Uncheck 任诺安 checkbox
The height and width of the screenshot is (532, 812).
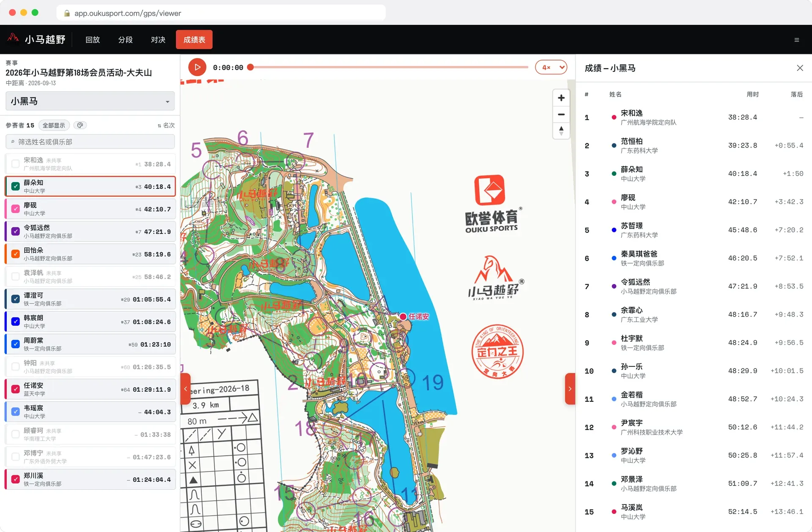(x=16, y=389)
